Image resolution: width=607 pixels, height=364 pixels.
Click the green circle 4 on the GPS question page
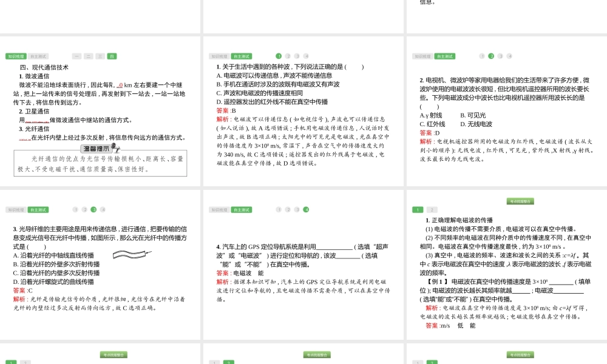pyautogui.click(x=306, y=209)
